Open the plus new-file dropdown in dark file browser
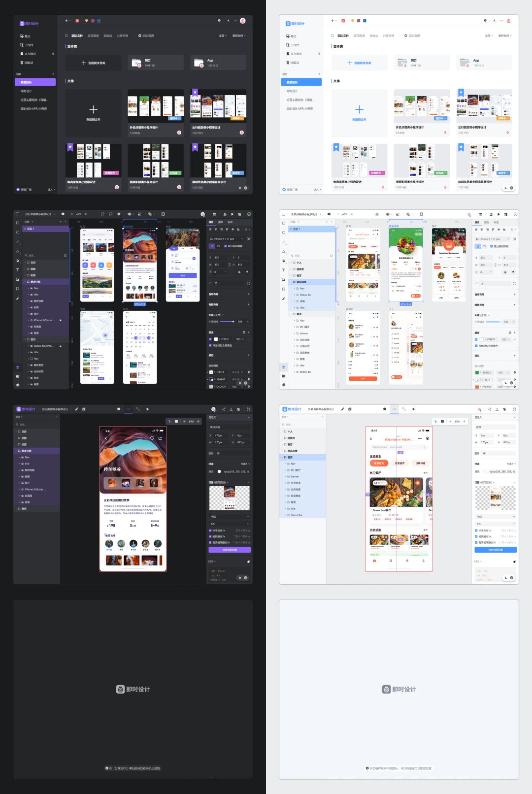 [x=67, y=21]
